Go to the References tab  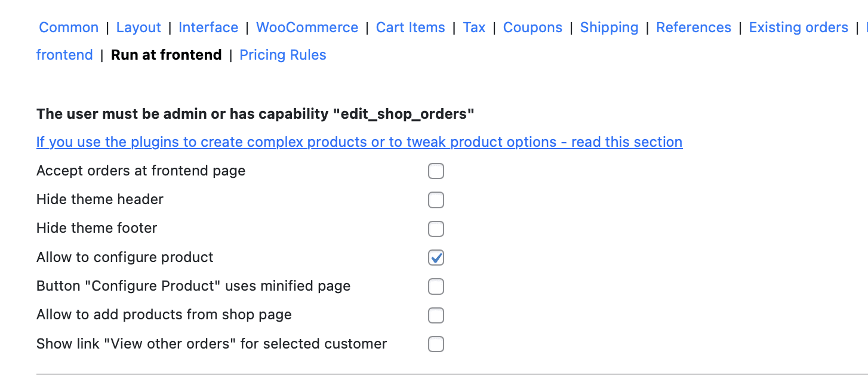point(693,27)
